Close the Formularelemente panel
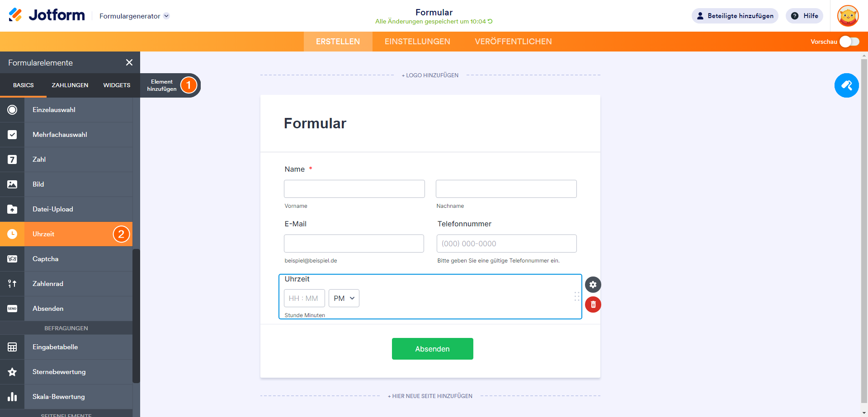This screenshot has height=417, width=868. click(129, 62)
